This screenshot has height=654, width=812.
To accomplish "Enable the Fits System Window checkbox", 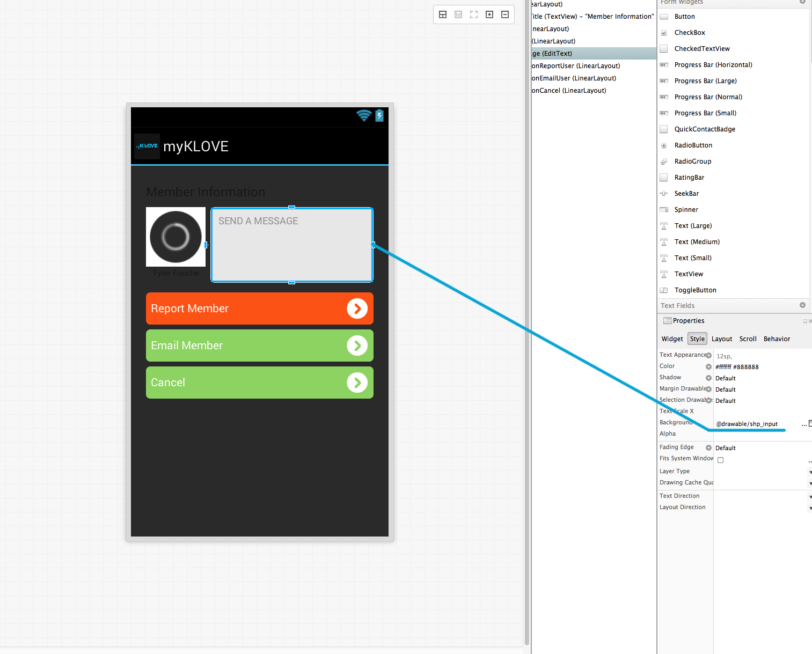I will tap(720, 460).
